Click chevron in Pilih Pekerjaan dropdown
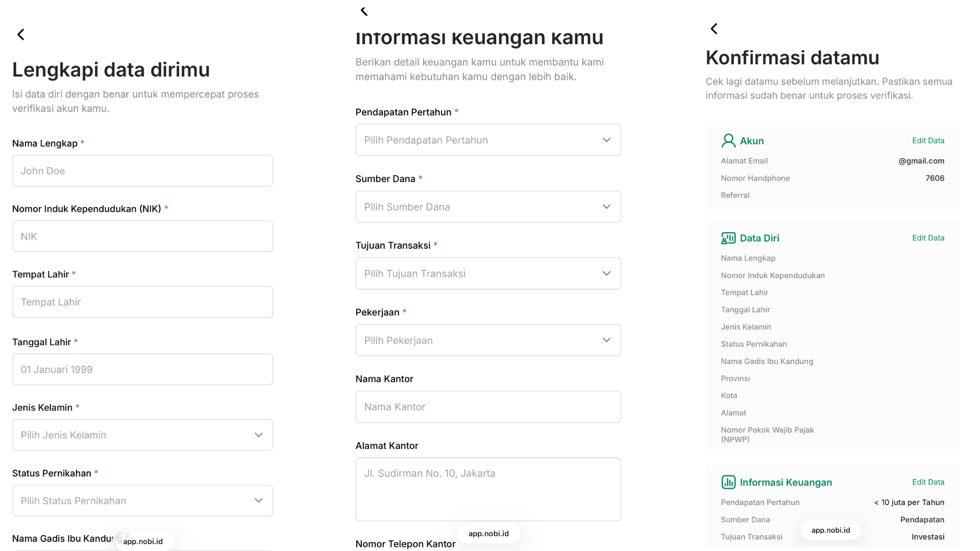The width and height of the screenshot is (980, 551). point(606,340)
